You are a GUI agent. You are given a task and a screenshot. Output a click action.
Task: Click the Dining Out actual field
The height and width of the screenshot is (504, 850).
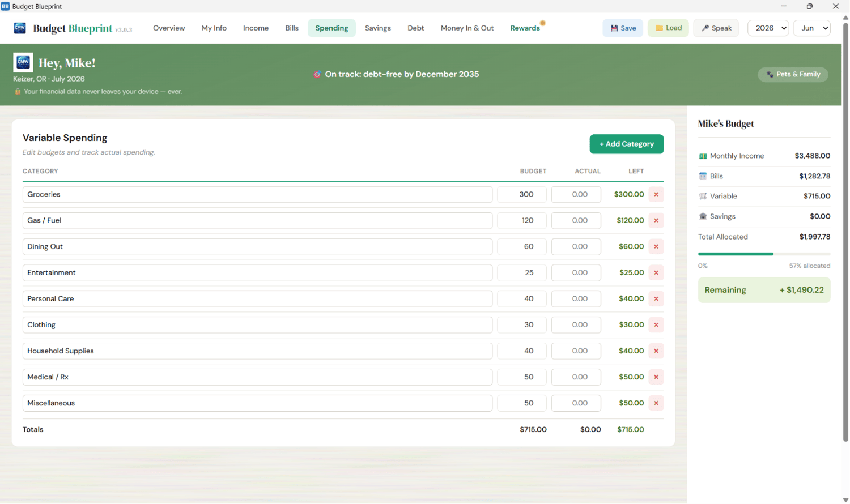[576, 246]
